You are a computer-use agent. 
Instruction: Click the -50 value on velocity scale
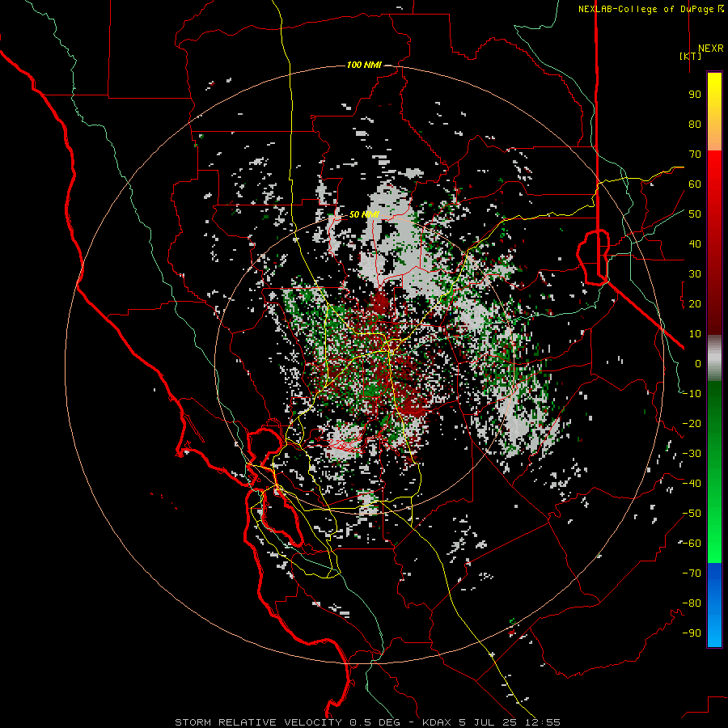692,514
